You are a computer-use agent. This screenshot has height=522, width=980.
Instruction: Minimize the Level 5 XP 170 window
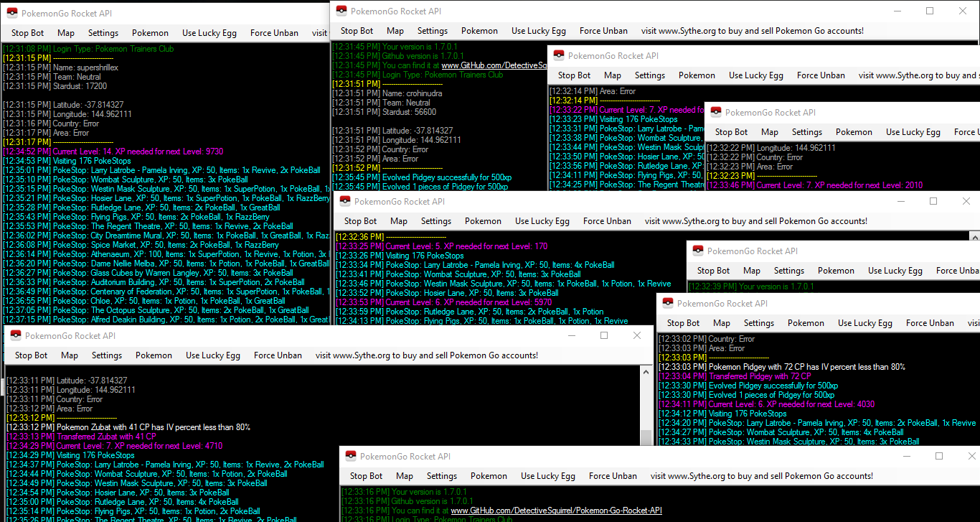click(900, 201)
